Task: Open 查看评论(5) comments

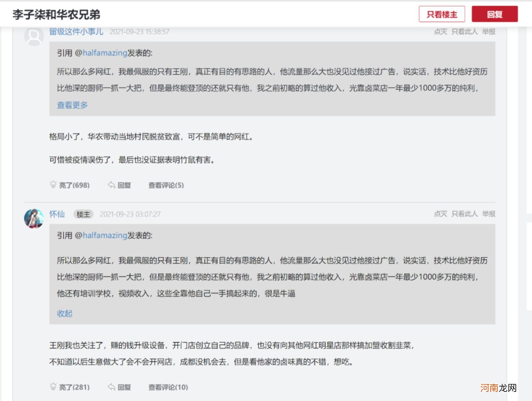Action: tap(166, 185)
